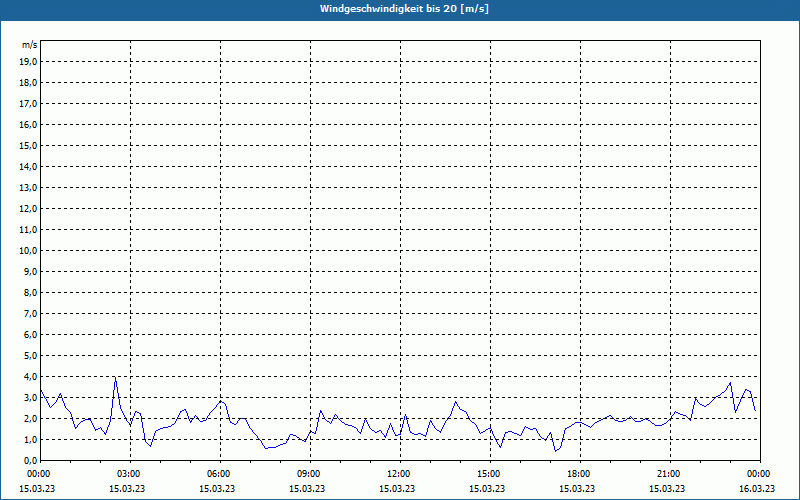Click the 15:00 time label

pos(488,474)
